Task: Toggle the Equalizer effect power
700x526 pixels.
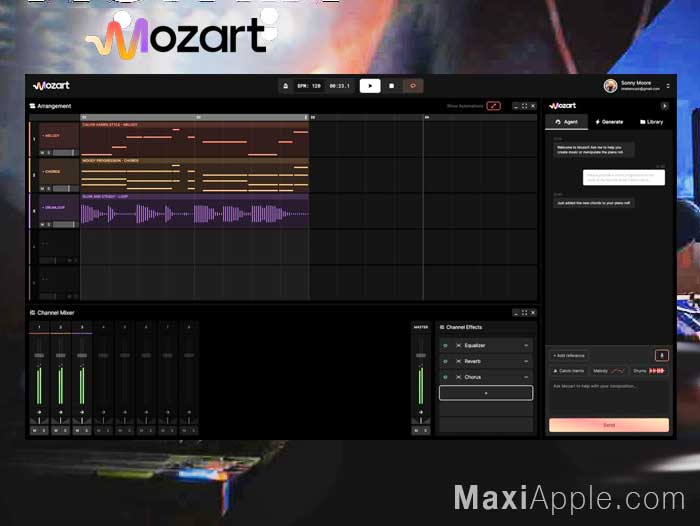Action: (445, 346)
